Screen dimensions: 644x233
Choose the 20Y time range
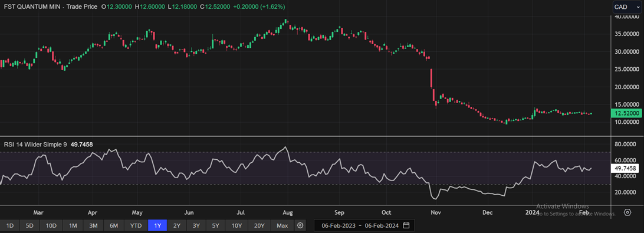tap(259, 225)
